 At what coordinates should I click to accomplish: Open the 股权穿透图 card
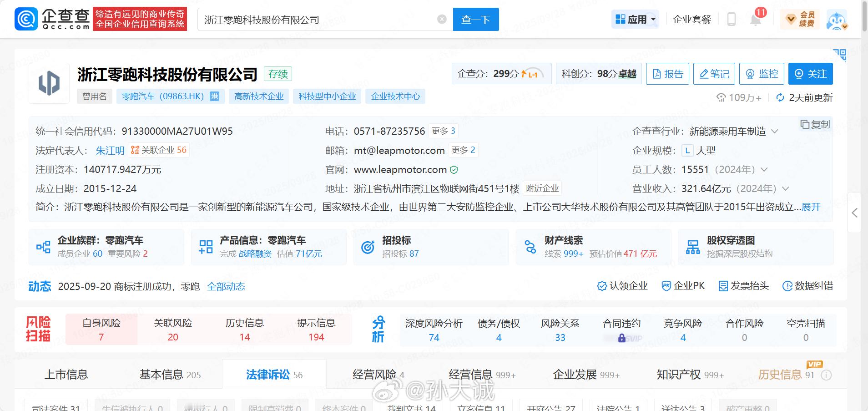[756, 247]
